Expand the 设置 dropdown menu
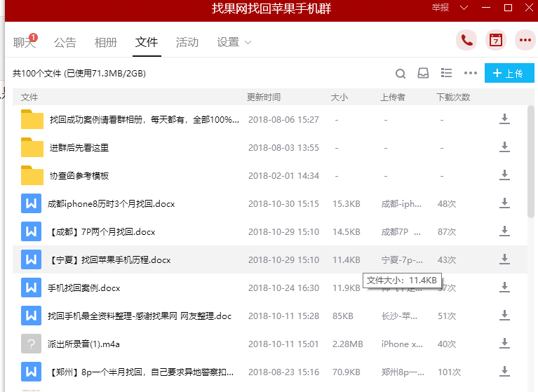Screen dimensions: 538x392 click(x=234, y=42)
